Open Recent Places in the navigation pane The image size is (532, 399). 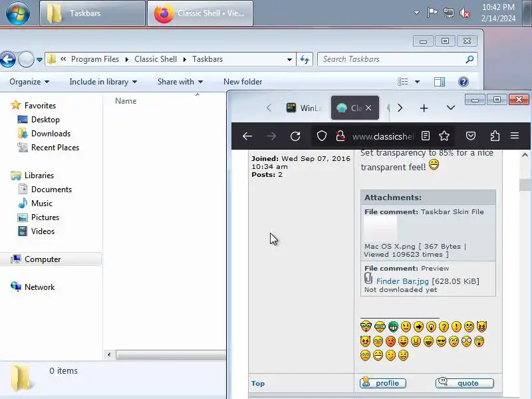coord(55,148)
